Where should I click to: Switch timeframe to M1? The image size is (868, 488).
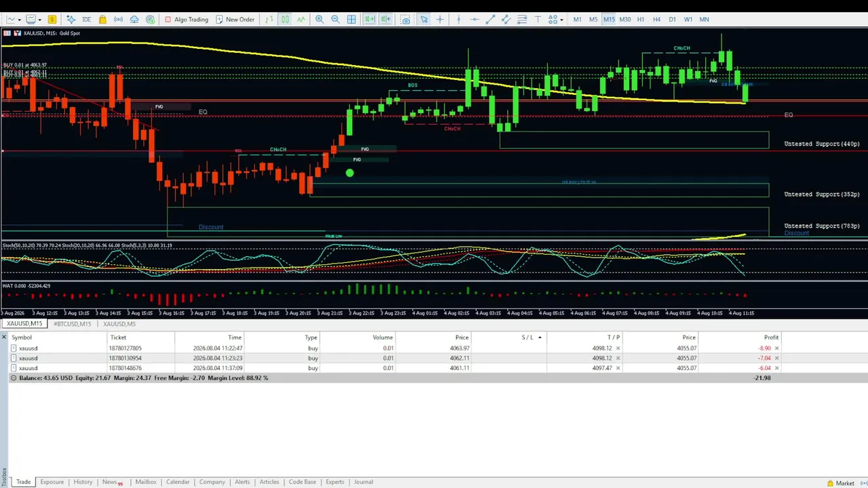[x=577, y=19]
